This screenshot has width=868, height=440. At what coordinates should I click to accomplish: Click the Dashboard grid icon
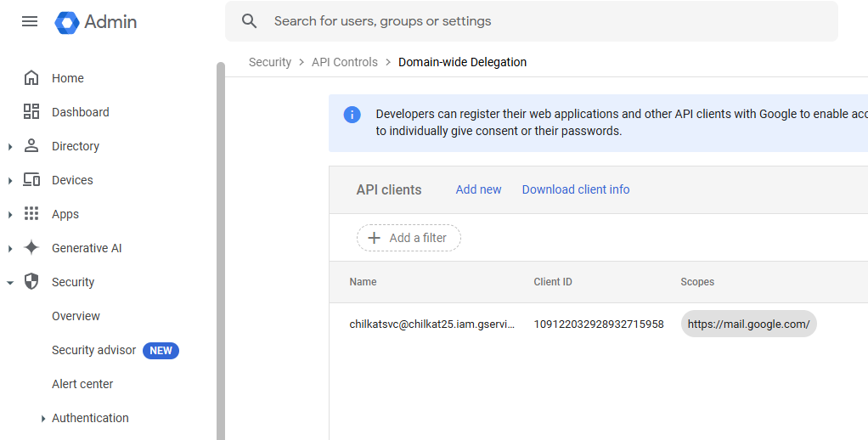pyautogui.click(x=31, y=112)
